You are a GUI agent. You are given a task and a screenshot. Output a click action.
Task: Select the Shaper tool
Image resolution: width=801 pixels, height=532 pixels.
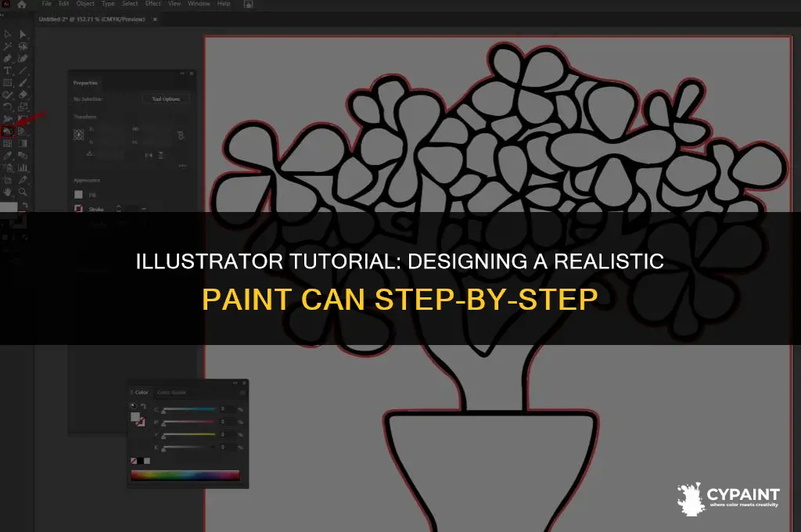coord(8,95)
